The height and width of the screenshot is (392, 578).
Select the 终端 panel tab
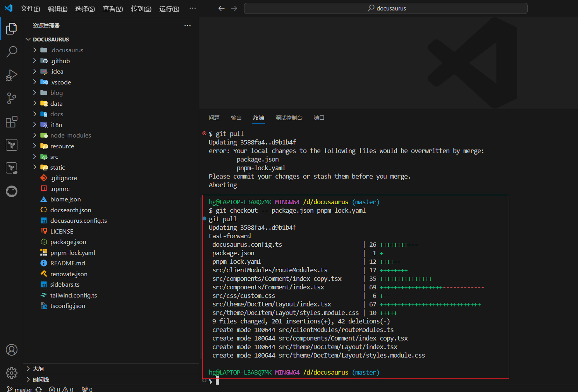pyautogui.click(x=259, y=118)
